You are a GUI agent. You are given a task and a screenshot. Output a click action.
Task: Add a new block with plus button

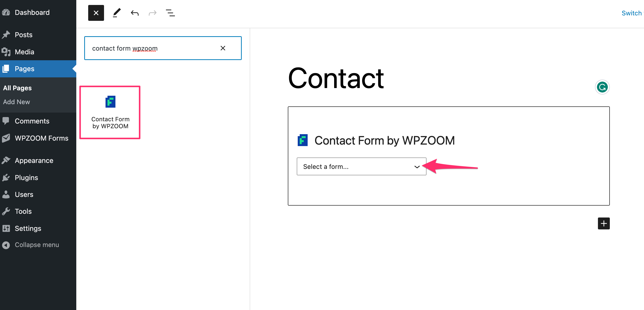pos(603,223)
